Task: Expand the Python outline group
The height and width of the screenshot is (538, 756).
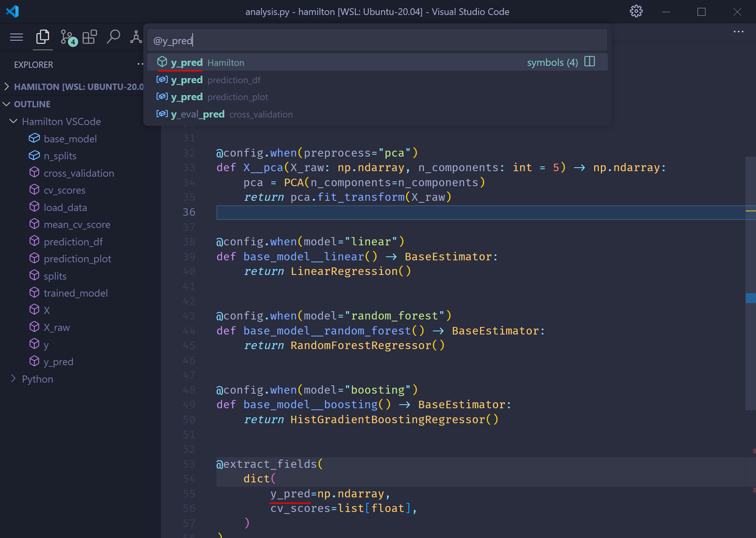Action: click(14, 379)
